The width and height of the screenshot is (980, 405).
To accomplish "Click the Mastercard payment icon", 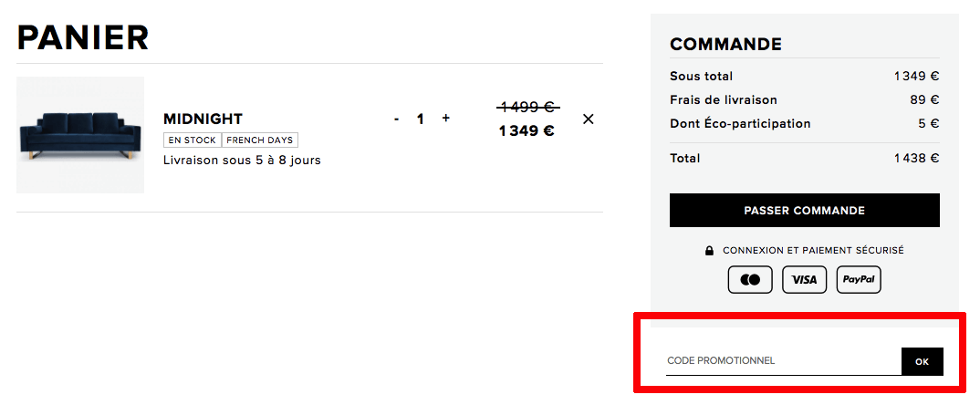I will [x=750, y=279].
